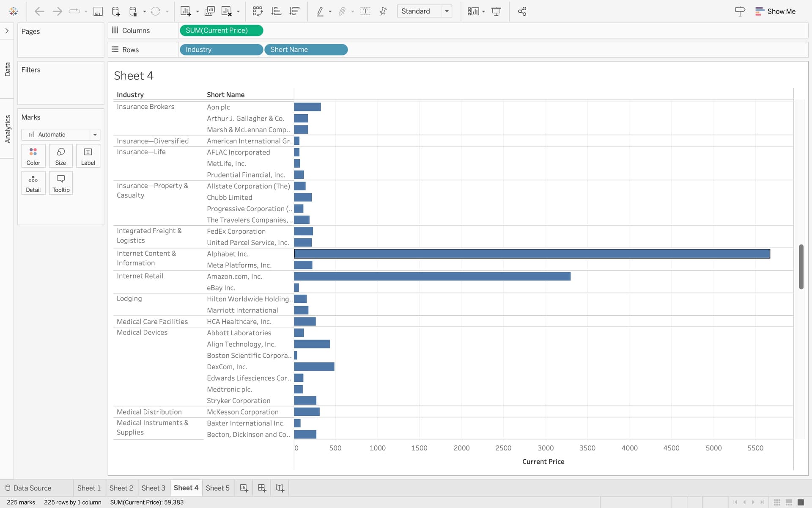This screenshot has width=812, height=508.
Task: Click the new data source icon
Action: [115, 11]
